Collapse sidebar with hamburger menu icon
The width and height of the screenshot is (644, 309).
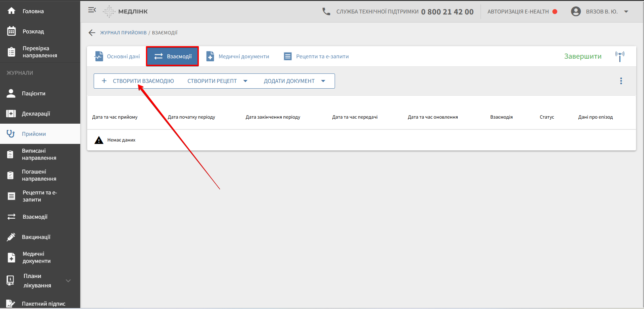[x=92, y=10]
